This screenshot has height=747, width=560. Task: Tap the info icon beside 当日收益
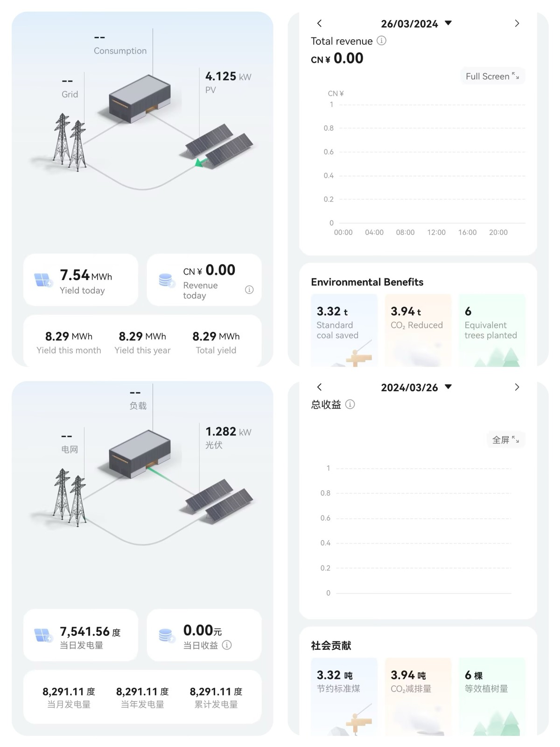click(227, 645)
